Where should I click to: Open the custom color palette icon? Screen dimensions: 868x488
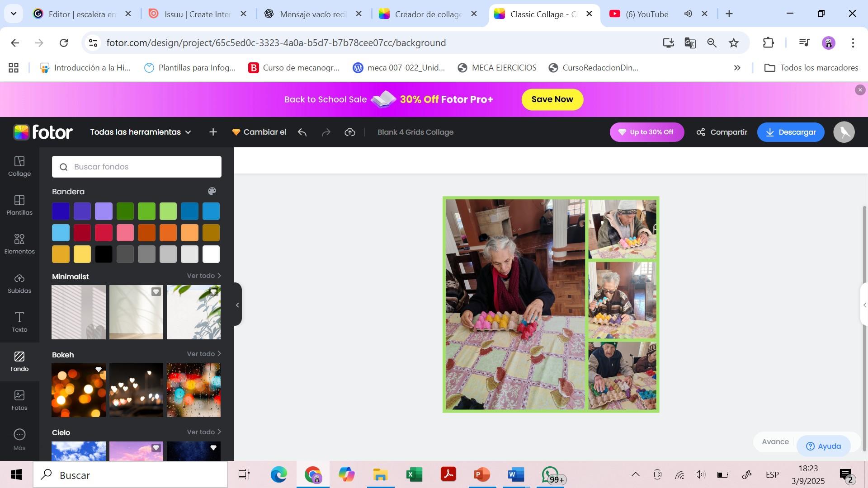click(x=212, y=191)
